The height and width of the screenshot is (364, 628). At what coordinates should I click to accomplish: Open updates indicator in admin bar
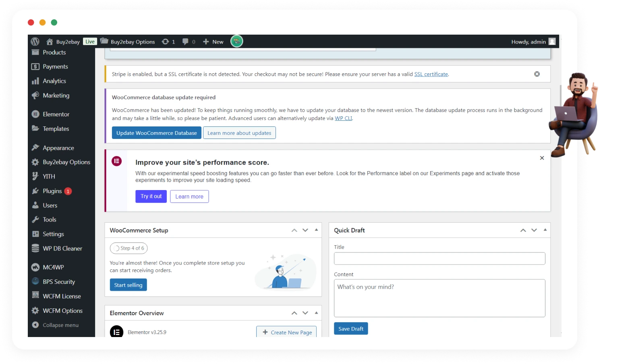168,41
